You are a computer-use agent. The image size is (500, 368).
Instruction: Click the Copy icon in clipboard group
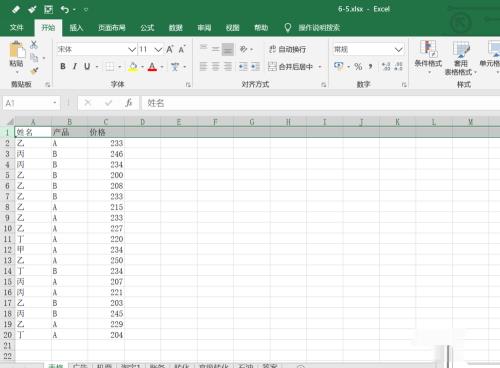[x=34, y=58]
